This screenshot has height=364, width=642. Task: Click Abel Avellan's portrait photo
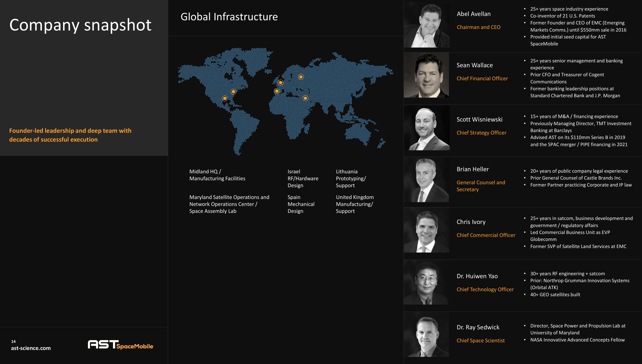click(x=427, y=25)
